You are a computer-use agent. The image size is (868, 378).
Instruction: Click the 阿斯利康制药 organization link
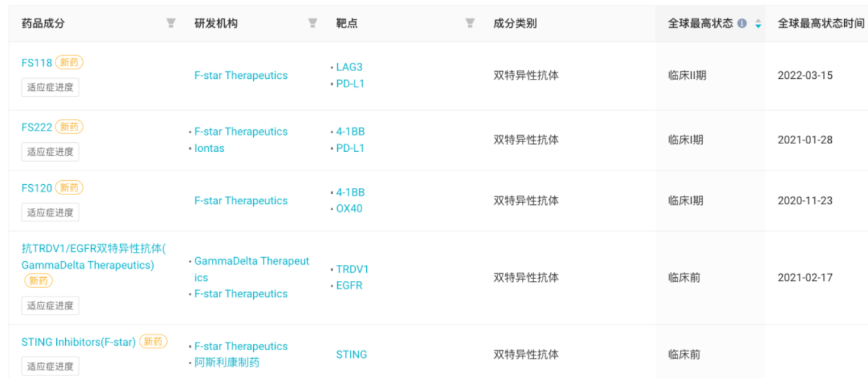[x=227, y=362]
